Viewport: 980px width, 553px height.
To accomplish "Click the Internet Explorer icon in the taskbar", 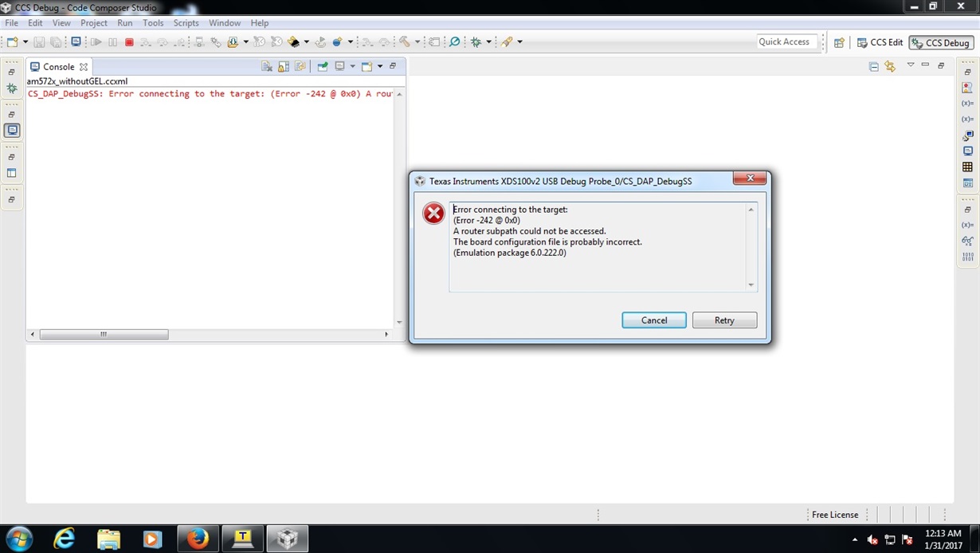I will coord(64,539).
